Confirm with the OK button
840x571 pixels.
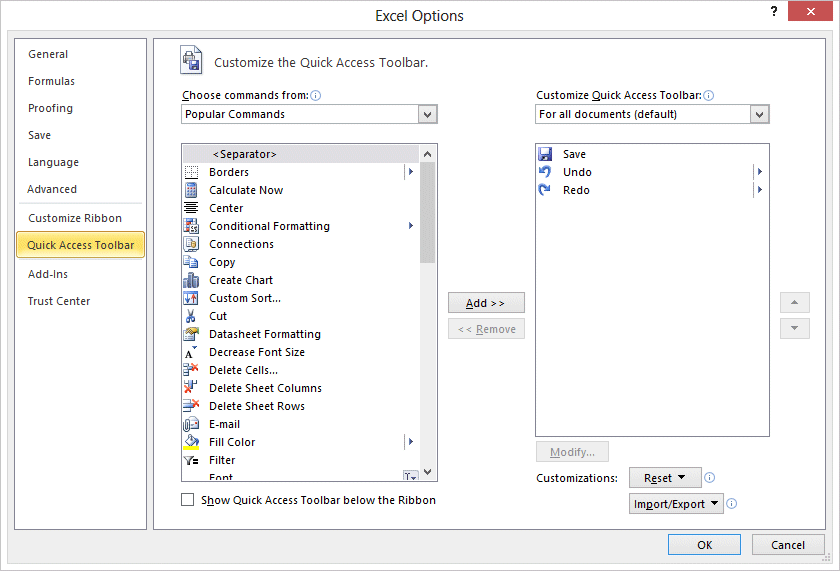pyautogui.click(x=704, y=545)
